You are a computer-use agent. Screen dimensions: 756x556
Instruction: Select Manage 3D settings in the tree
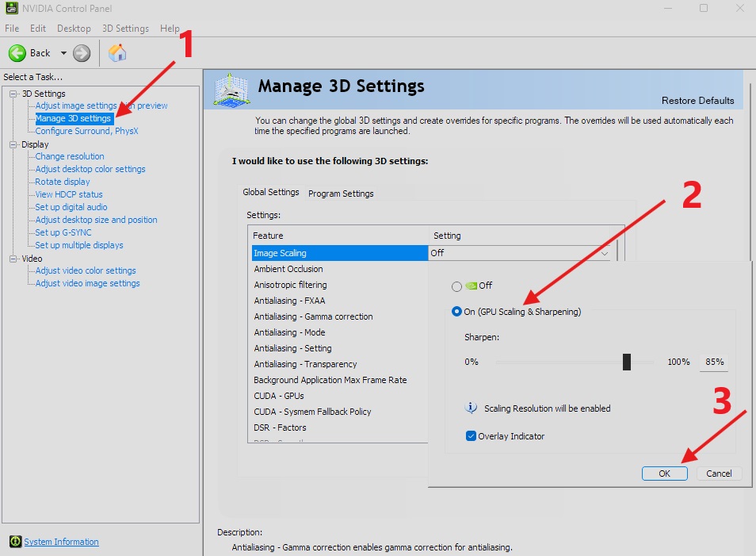(x=73, y=118)
